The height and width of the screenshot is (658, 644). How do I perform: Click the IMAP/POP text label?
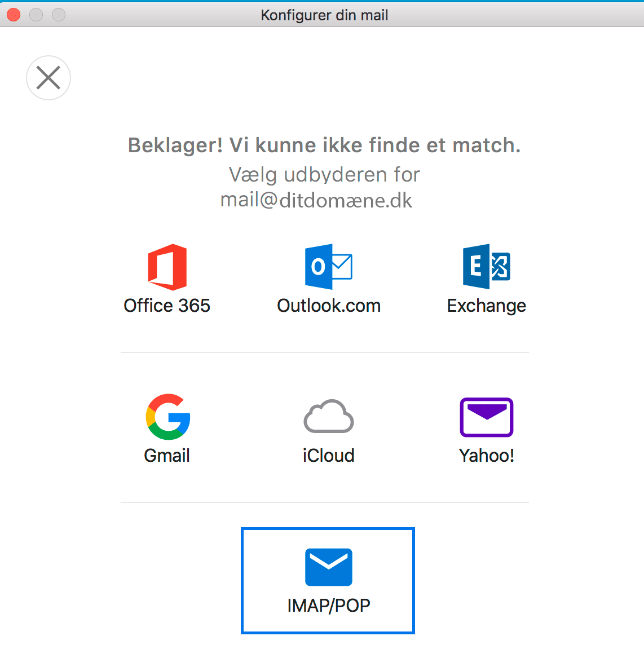pos(329,606)
